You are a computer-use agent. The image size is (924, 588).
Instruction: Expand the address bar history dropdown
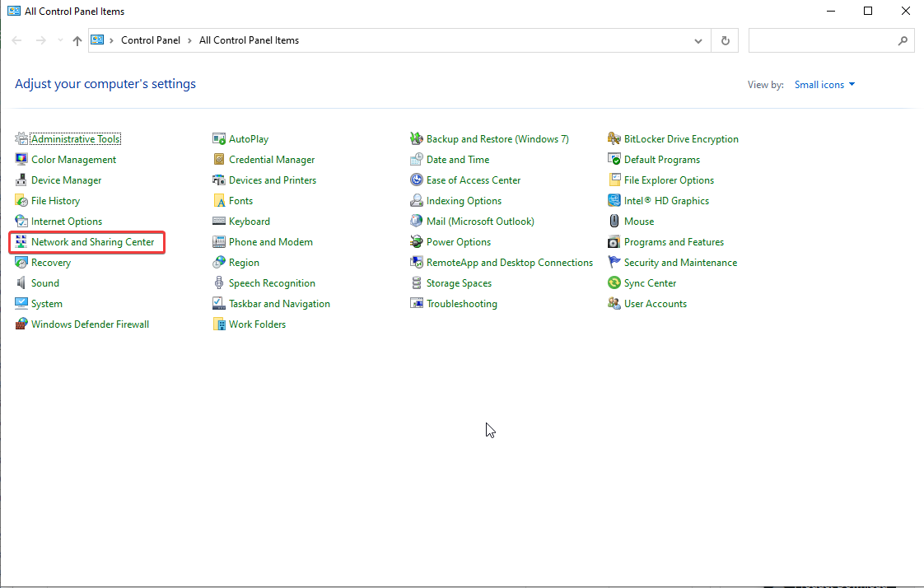(x=698, y=40)
